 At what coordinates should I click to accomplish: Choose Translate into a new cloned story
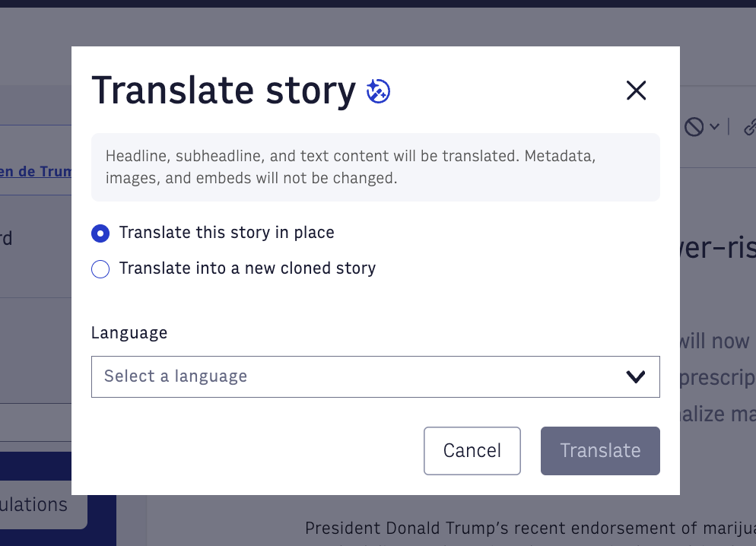100,269
